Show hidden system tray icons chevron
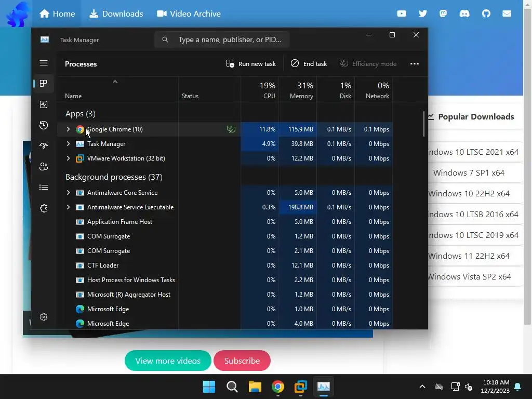 coord(422,387)
